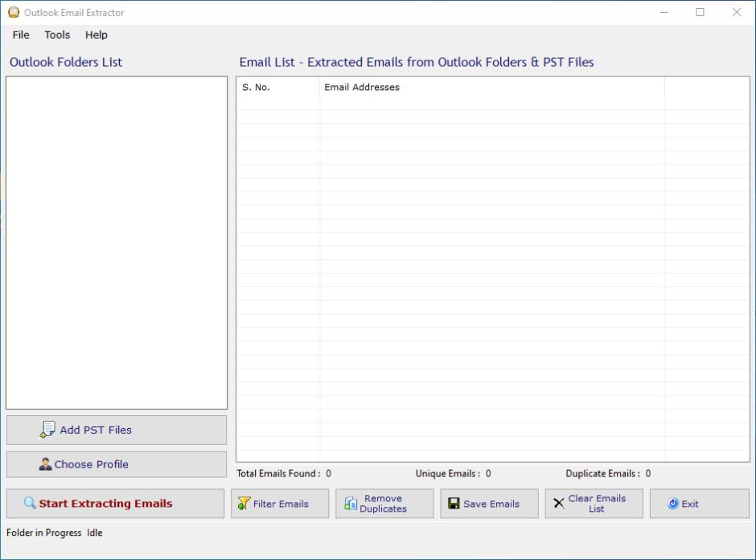
Task: Click the X icon on Clear Emails List
Action: coord(559,504)
